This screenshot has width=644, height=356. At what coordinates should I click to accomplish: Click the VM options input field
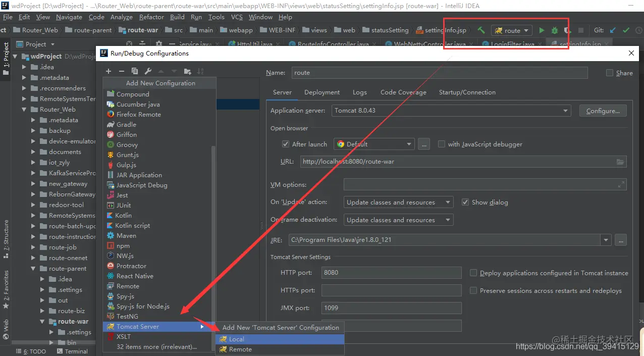click(x=485, y=185)
